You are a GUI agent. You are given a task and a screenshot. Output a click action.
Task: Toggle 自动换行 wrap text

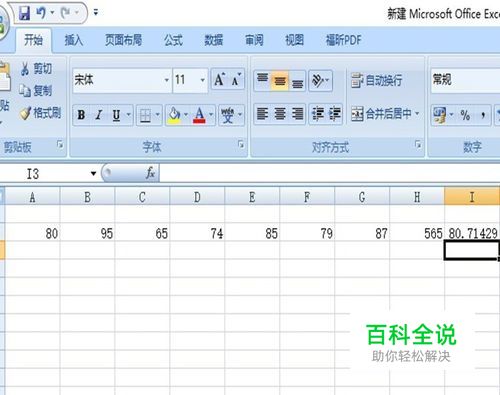coord(377,80)
